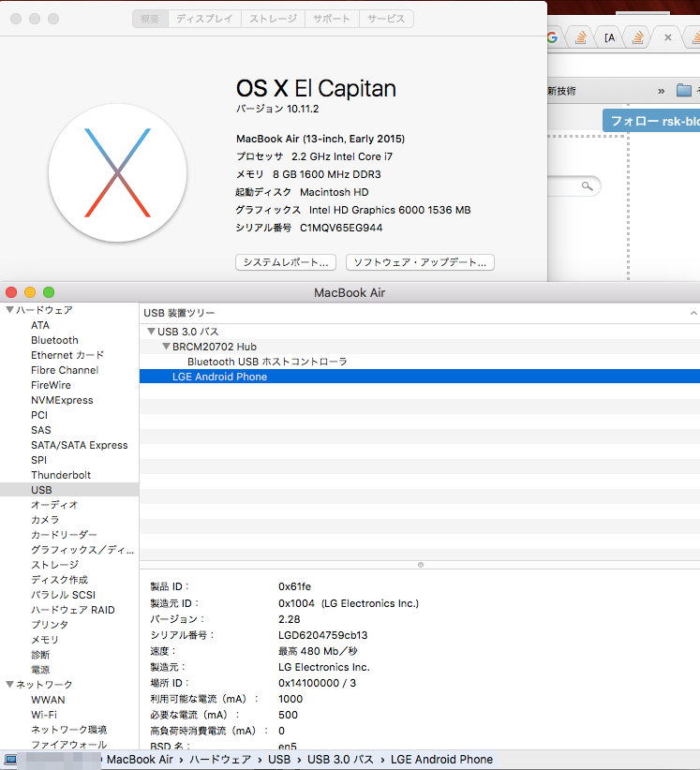Select ストレージ in the sidebar

pyautogui.click(x=54, y=565)
